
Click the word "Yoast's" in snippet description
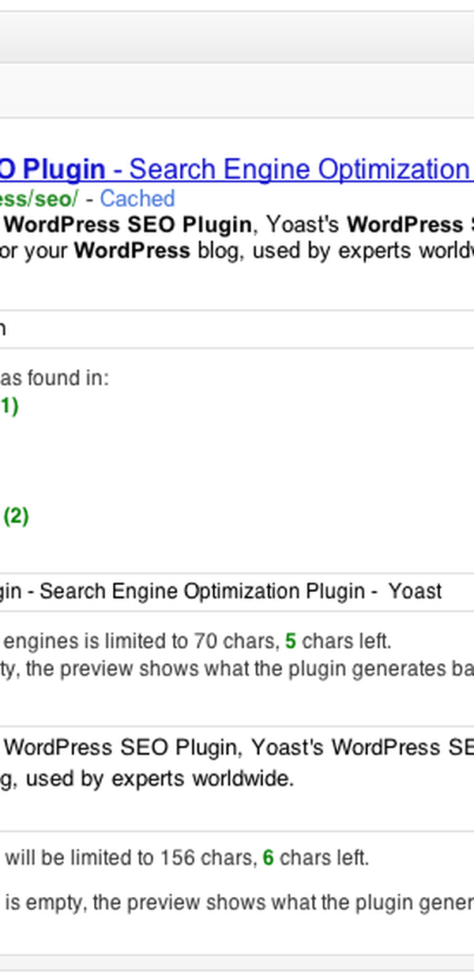point(303,224)
